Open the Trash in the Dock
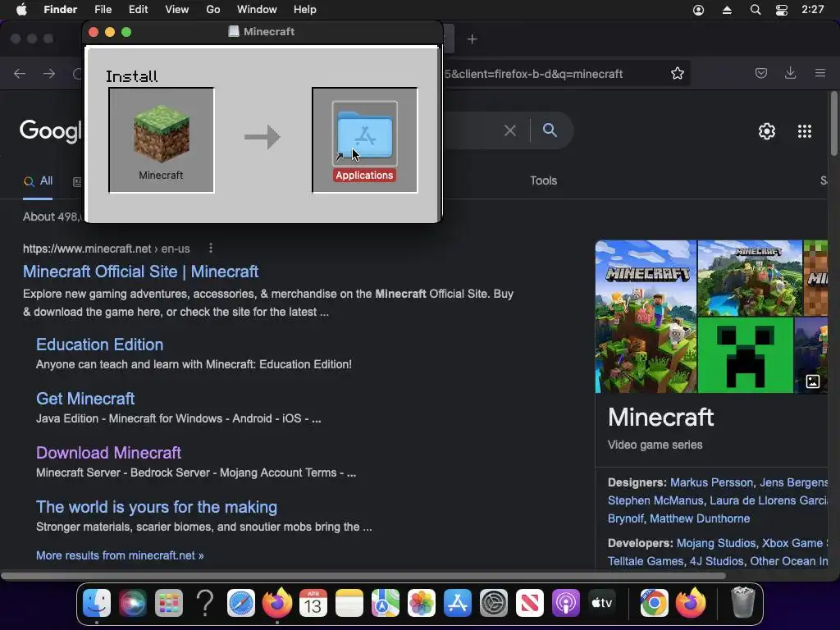This screenshot has height=630, width=840. coord(743,603)
